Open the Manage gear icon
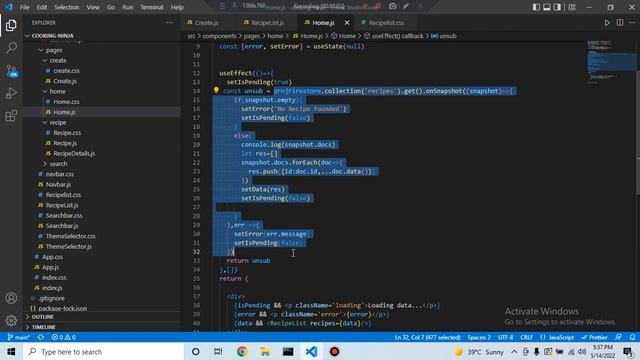Viewport: 640px width, 360px height. (x=11, y=320)
